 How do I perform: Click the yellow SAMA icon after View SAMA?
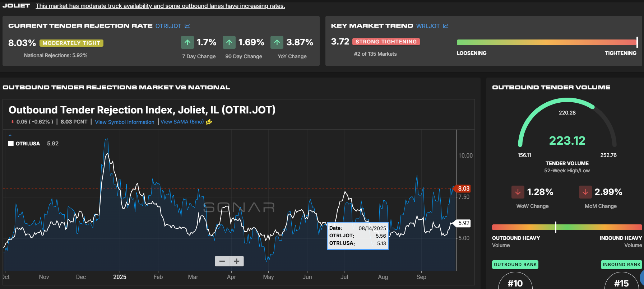pyautogui.click(x=209, y=122)
